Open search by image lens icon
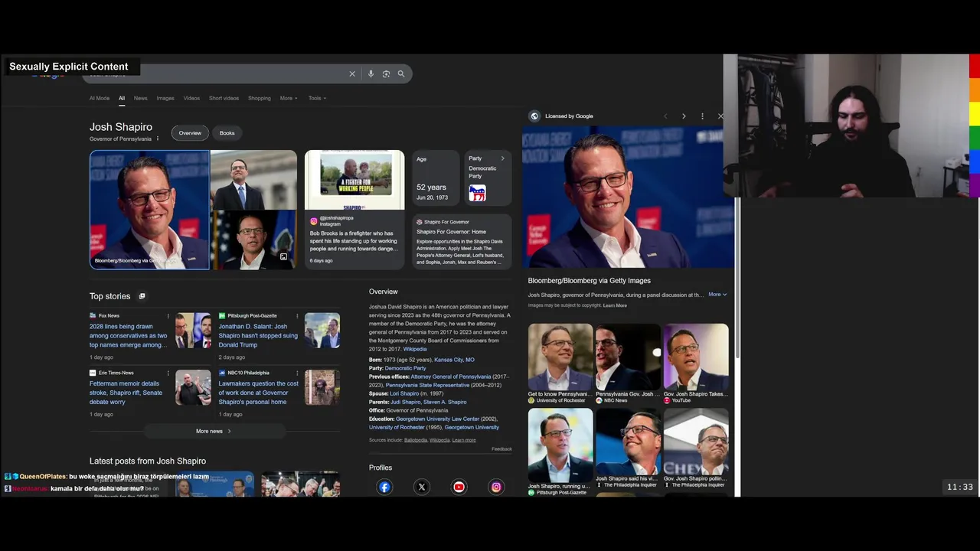The height and width of the screenshot is (551, 980). coord(386,74)
